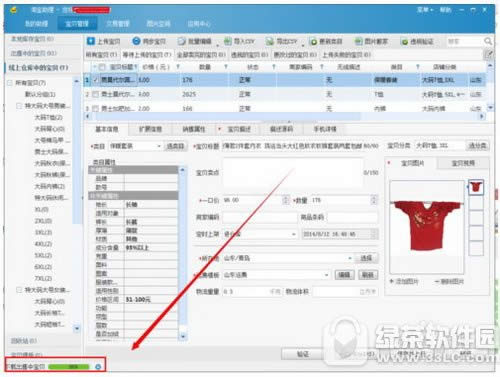Open the 导出CSV dropdown arrow
This screenshot has width=500, height=377.
[303, 44]
